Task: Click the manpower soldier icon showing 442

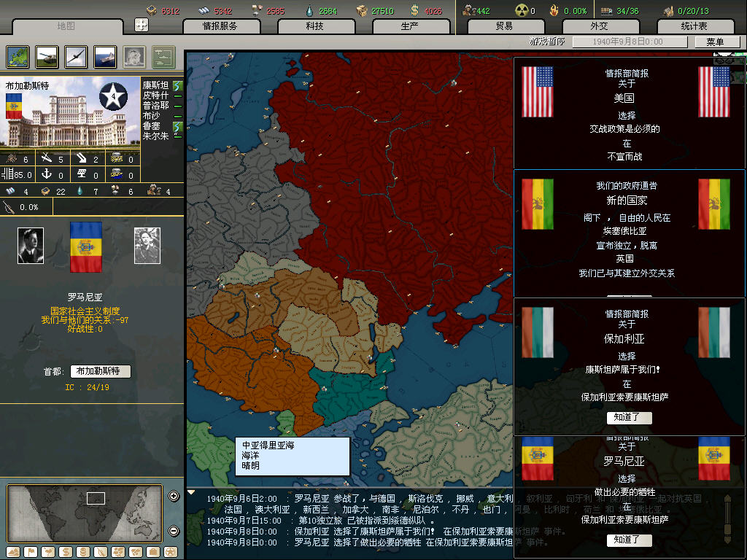Action: pyautogui.click(x=469, y=10)
